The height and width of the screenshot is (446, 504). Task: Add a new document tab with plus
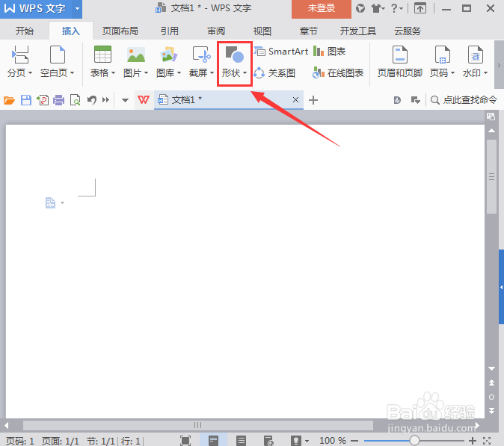click(x=313, y=100)
